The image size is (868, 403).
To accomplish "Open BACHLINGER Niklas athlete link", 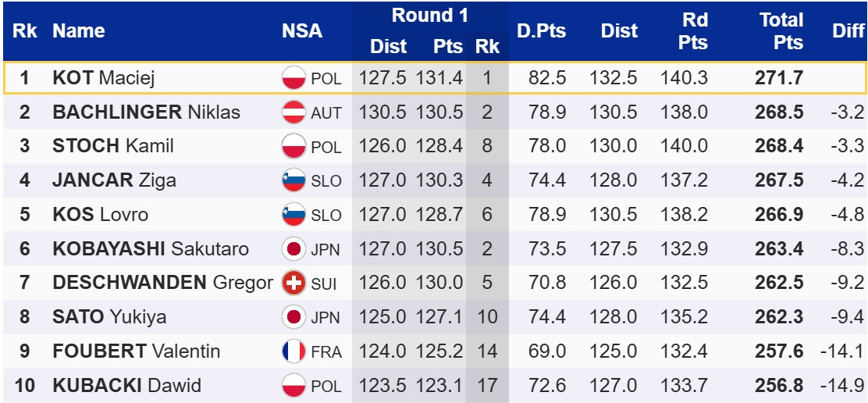I will (146, 112).
